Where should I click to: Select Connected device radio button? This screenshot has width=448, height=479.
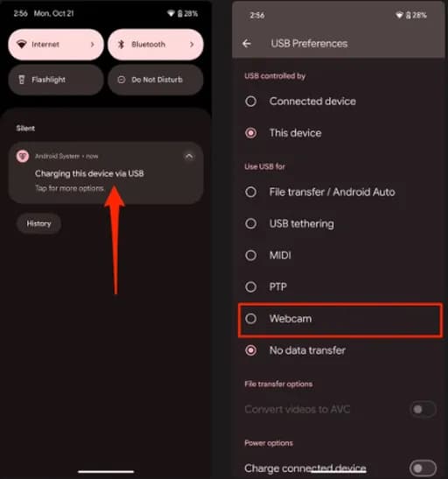tap(251, 102)
